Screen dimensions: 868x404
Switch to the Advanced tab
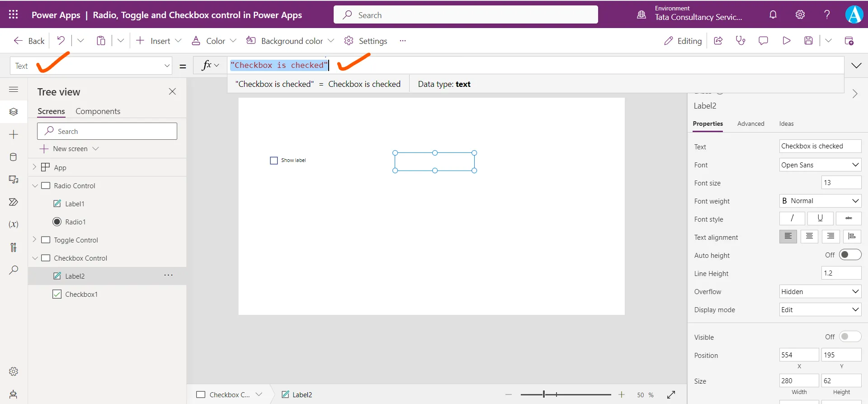click(x=750, y=124)
